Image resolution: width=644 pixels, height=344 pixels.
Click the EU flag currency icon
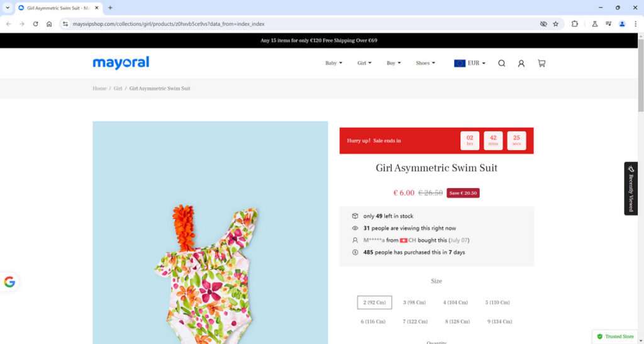click(460, 64)
